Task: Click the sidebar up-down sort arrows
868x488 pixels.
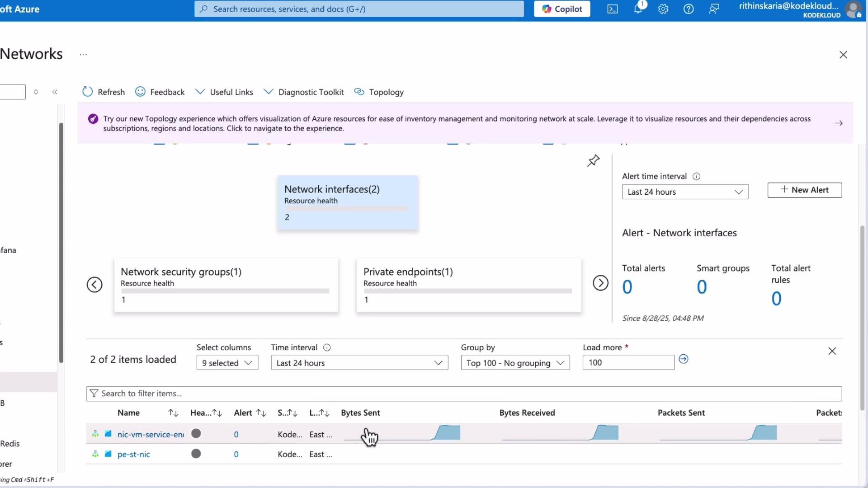Action: [x=36, y=92]
